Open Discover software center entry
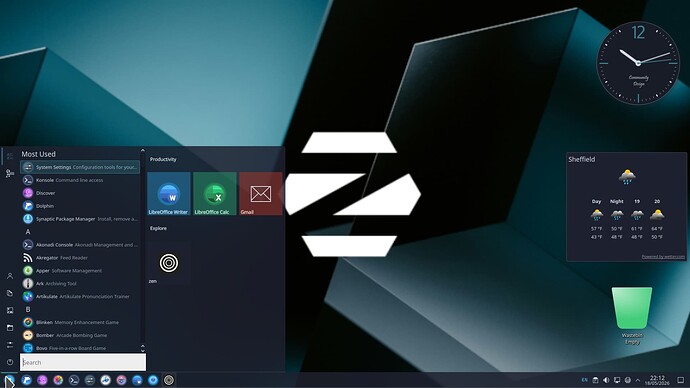 coord(80,193)
